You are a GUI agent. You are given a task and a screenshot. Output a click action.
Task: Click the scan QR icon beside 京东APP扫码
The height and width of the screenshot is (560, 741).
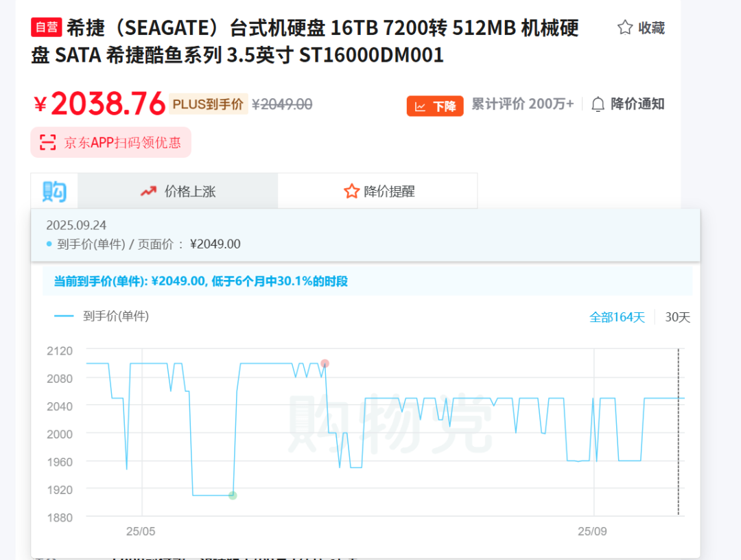click(x=48, y=142)
